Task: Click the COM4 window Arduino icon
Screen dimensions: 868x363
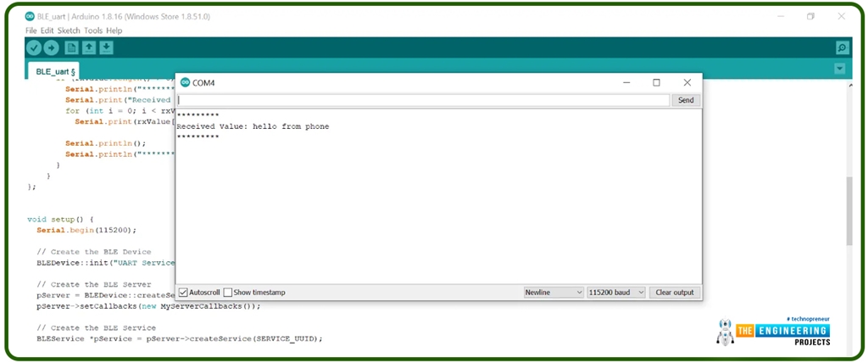Action: [x=185, y=82]
